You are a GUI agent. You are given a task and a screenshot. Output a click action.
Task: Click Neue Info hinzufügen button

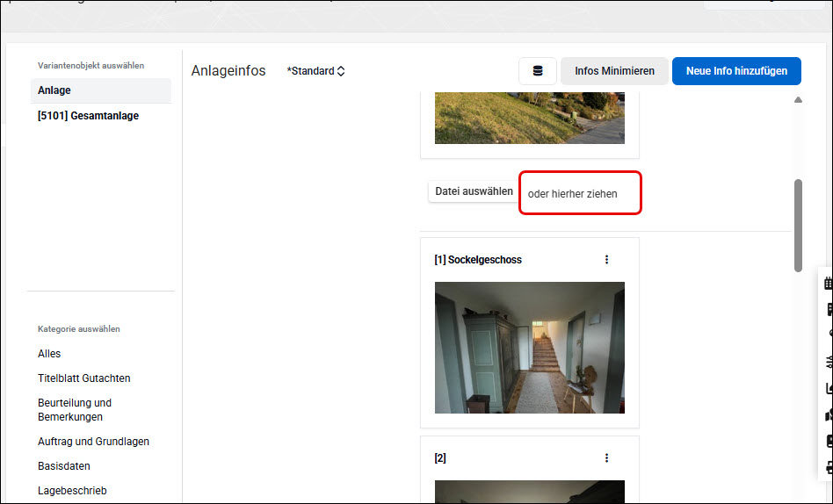coord(736,71)
